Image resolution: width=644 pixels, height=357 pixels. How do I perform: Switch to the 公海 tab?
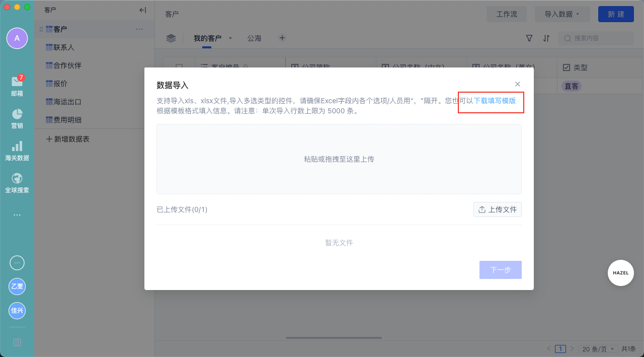[254, 38]
